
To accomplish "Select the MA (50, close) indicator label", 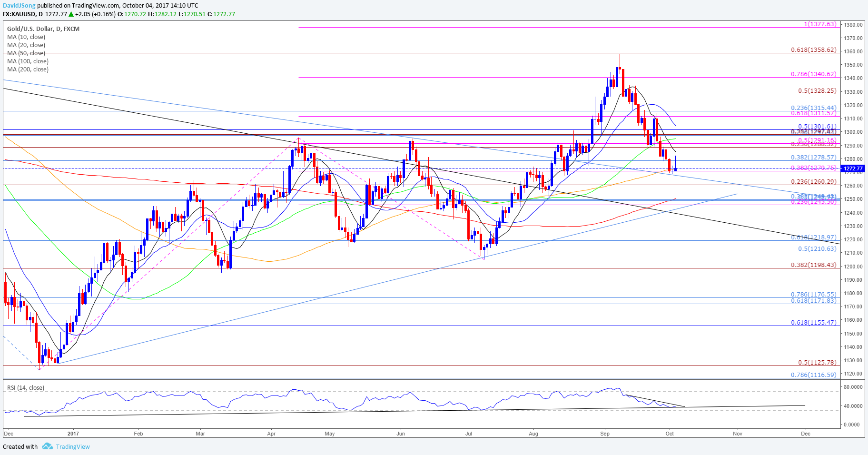I will click(x=26, y=53).
